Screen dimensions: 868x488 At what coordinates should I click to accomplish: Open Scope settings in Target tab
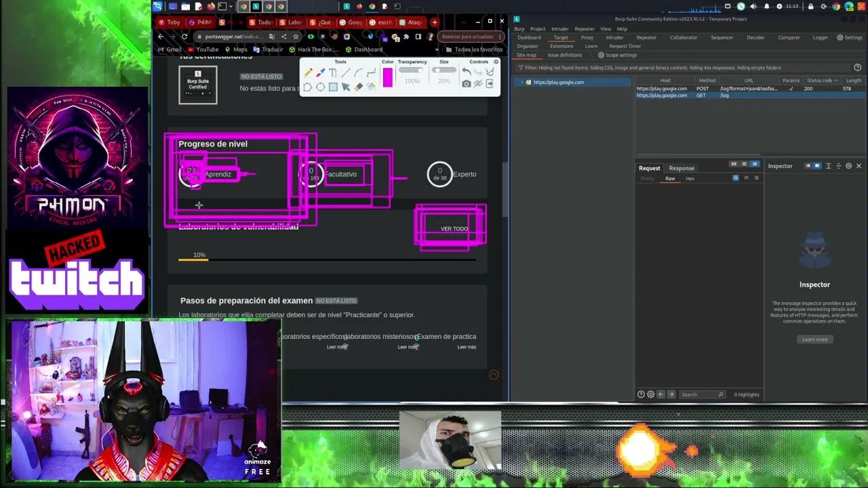click(x=617, y=55)
